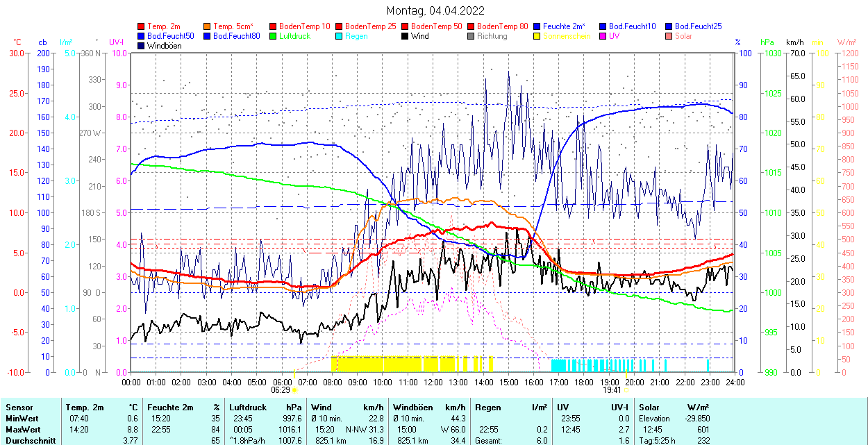The height and width of the screenshot is (445, 868).
Task: Click the black Wind legend swatch
Action: (406, 36)
